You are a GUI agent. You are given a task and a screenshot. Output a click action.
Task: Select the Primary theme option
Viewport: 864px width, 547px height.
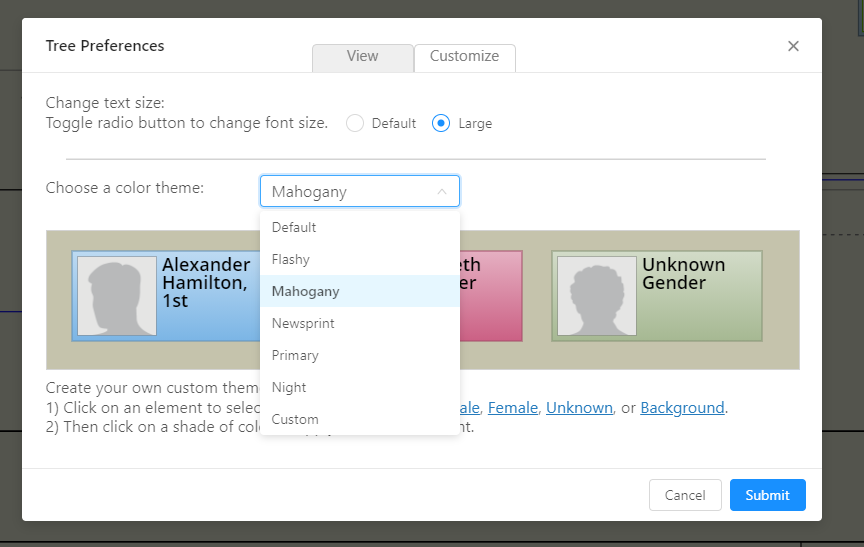click(x=295, y=355)
